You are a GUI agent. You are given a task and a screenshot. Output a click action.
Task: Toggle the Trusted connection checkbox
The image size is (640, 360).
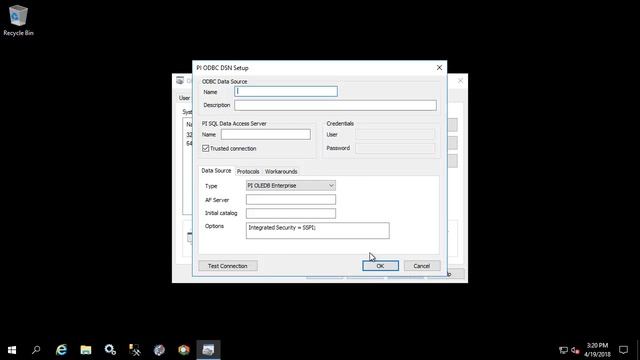click(x=206, y=149)
